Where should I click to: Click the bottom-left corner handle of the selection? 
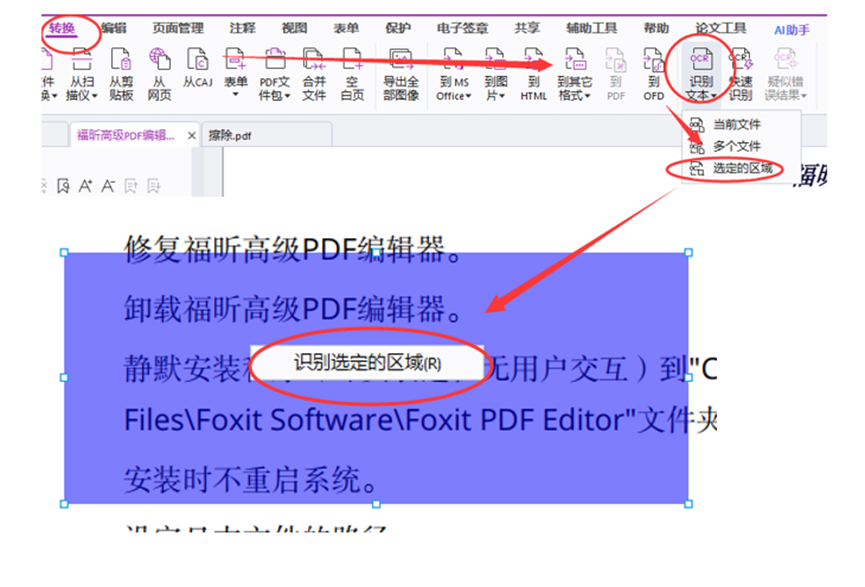[x=64, y=504]
